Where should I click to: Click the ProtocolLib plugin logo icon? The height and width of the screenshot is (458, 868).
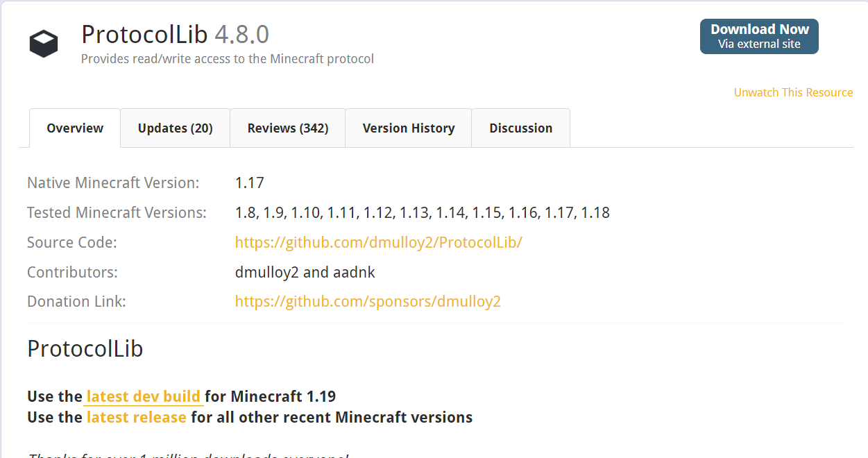(x=43, y=43)
